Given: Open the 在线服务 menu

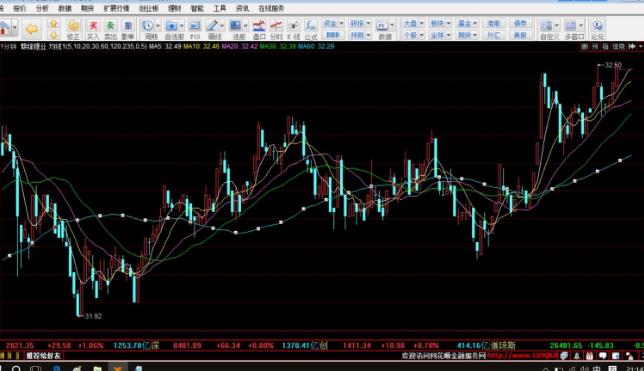Looking at the screenshot, I should point(271,8).
